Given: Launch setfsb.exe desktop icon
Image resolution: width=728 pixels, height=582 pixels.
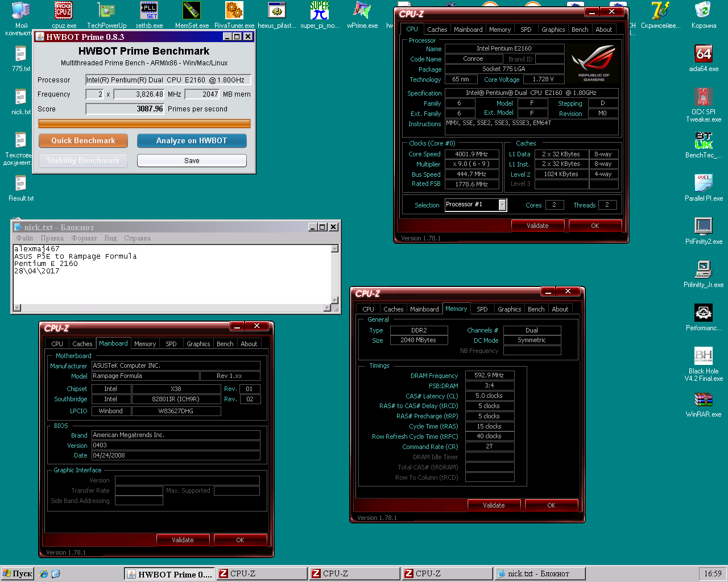Looking at the screenshot, I should (x=149, y=15).
